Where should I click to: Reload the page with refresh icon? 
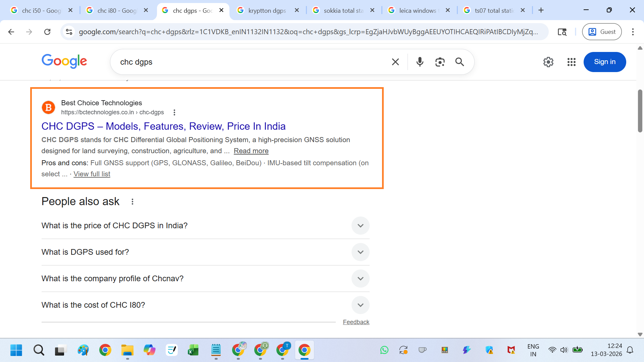(47, 32)
